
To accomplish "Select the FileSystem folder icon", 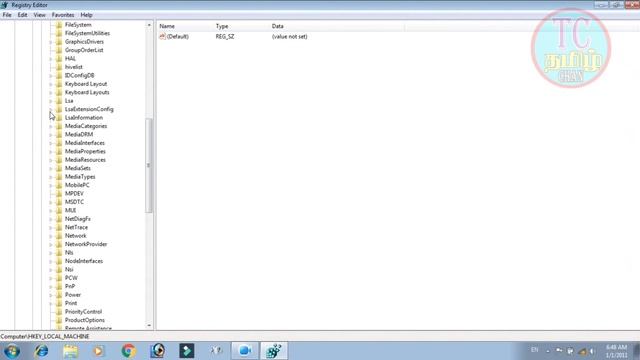I will coord(59,25).
